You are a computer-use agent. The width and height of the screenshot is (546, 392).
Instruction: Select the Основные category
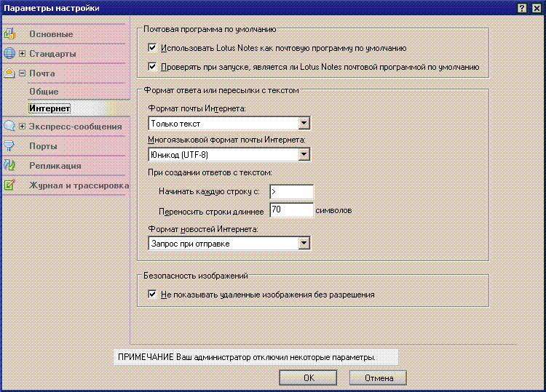(51, 34)
